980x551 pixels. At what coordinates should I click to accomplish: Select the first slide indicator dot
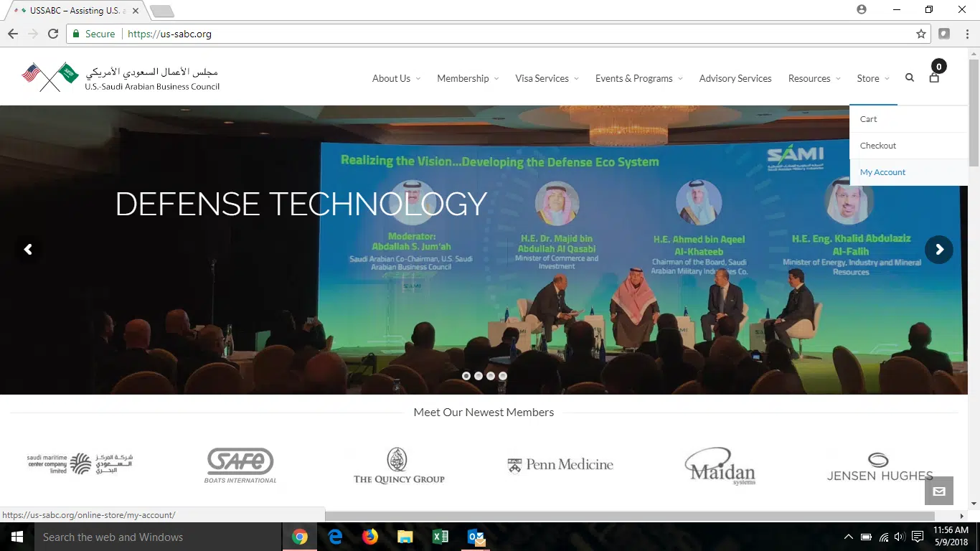pyautogui.click(x=466, y=376)
